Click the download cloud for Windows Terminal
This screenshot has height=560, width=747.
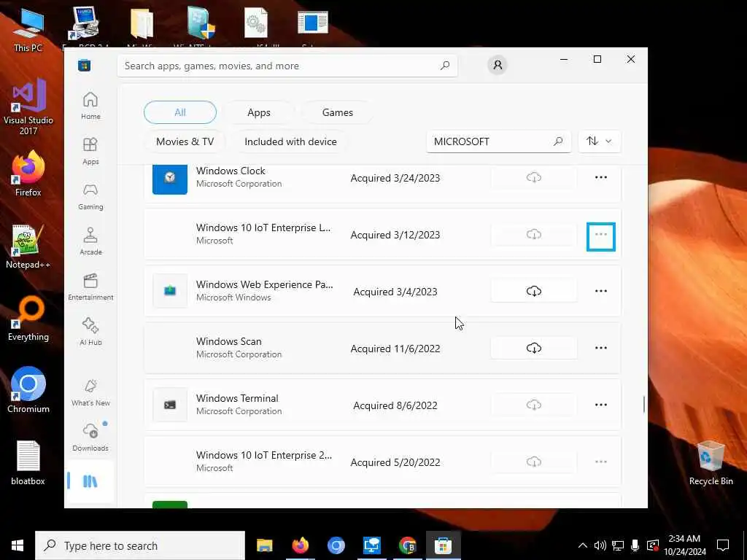coord(533,405)
